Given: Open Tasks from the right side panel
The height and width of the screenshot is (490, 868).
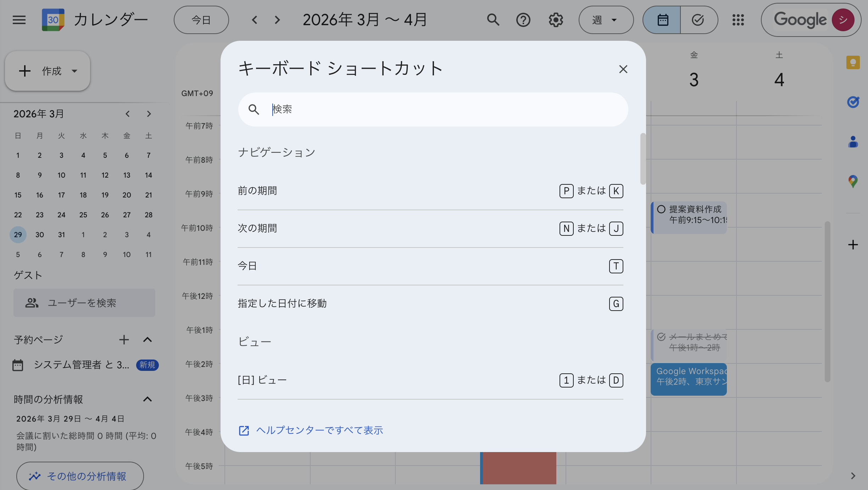Looking at the screenshot, I should (853, 102).
